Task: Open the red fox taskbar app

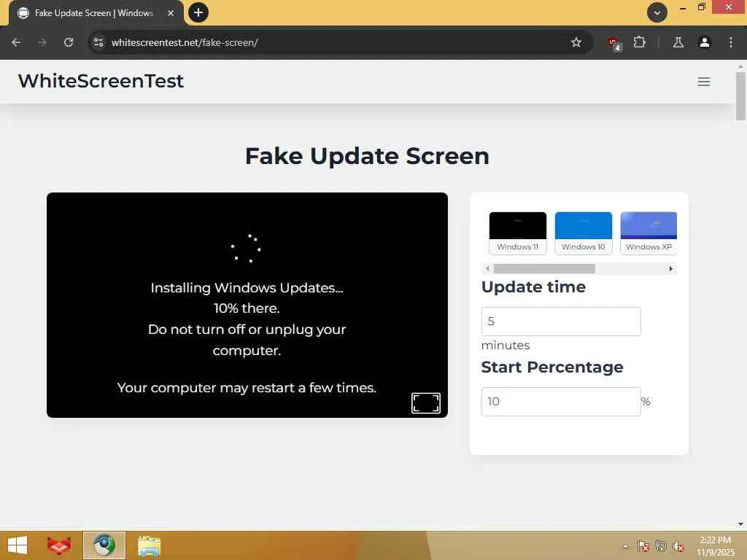Action: pos(59,545)
